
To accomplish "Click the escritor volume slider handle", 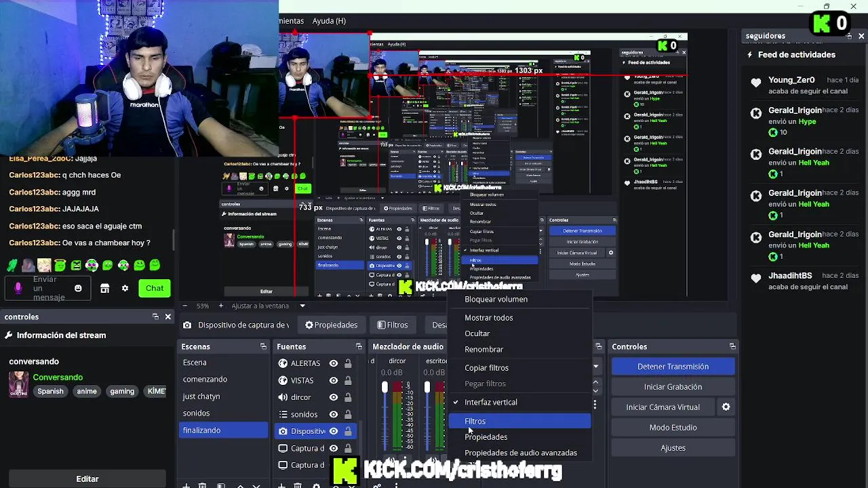I will [x=427, y=387].
